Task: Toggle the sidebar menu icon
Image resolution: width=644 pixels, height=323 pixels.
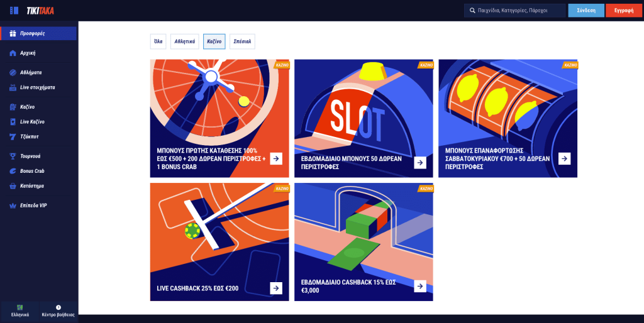Action: click(14, 11)
